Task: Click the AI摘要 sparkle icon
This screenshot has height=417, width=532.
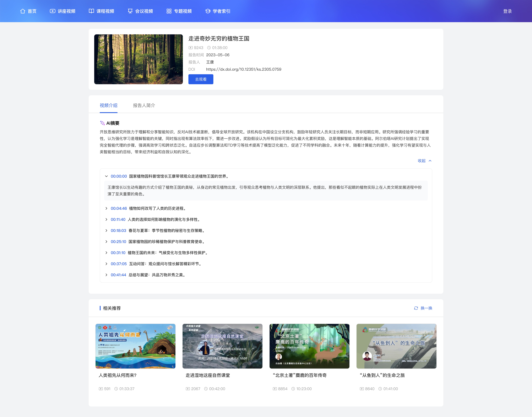Action: click(x=102, y=123)
